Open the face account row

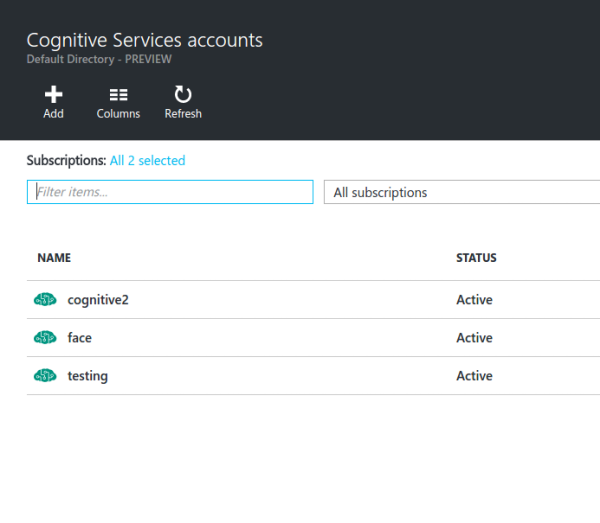[313, 337]
